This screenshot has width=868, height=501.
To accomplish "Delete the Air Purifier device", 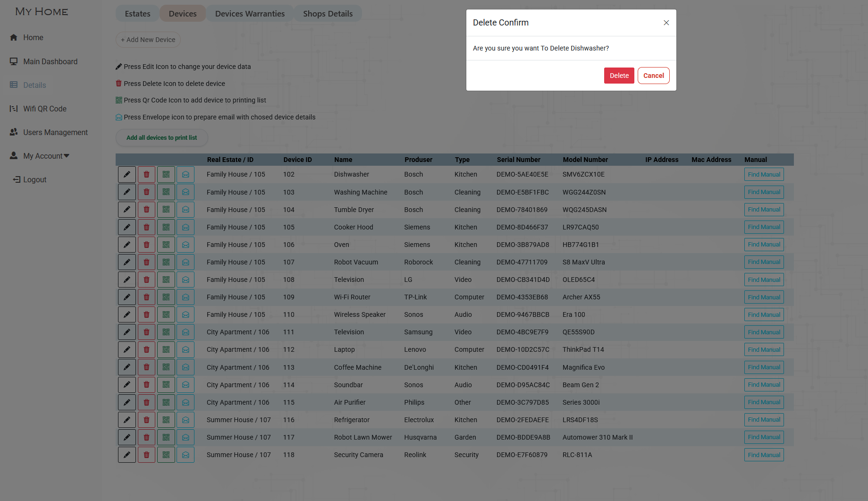I will point(146,402).
